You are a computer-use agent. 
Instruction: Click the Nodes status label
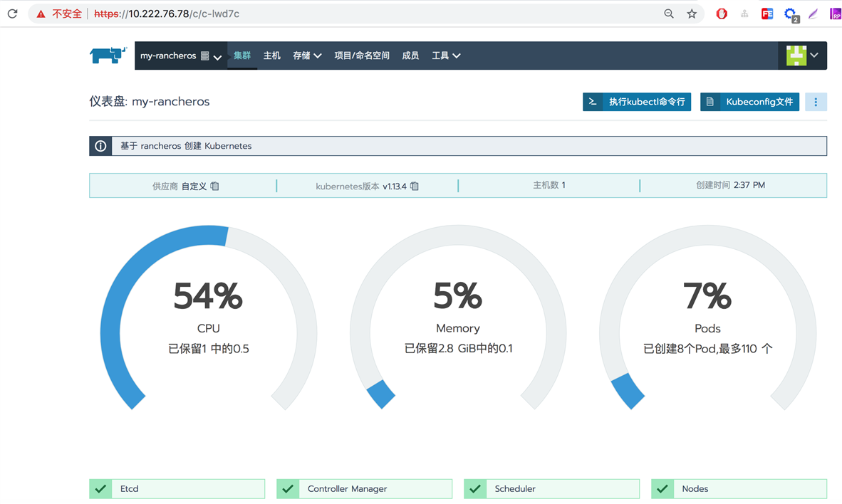695,489
